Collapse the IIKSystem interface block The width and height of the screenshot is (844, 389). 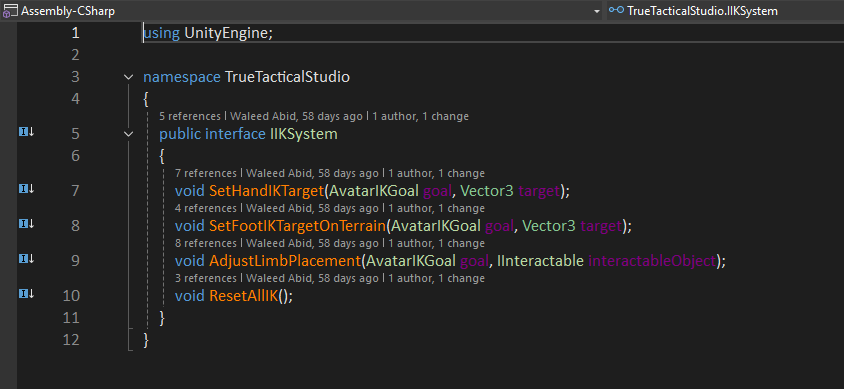tap(128, 133)
